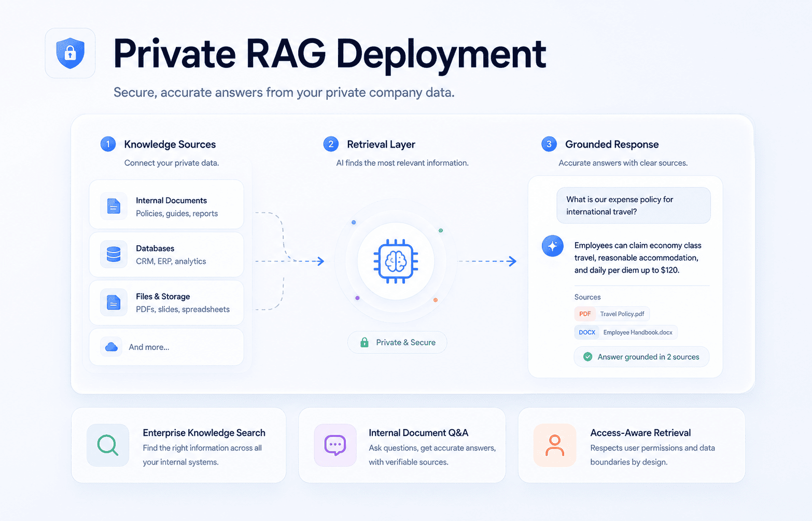Image resolution: width=812 pixels, height=521 pixels.
Task: Click the Internal Document Q&A heading
Action: pyautogui.click(x=418, y=432)
